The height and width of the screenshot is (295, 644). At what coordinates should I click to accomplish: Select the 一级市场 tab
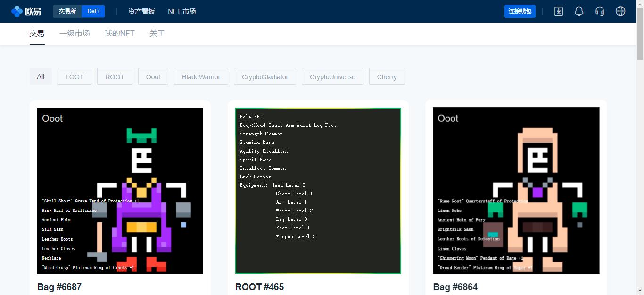pyautogui.click(x=74, y=34)
